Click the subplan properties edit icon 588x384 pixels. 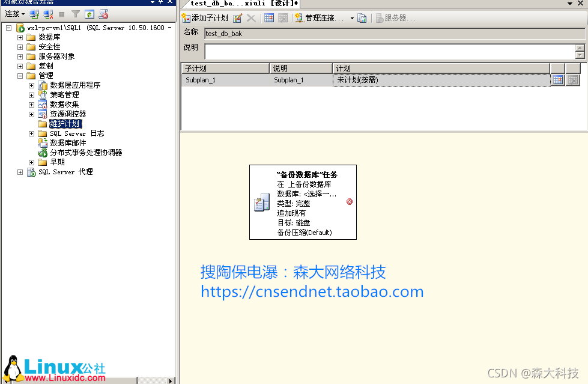click(237, 18)
